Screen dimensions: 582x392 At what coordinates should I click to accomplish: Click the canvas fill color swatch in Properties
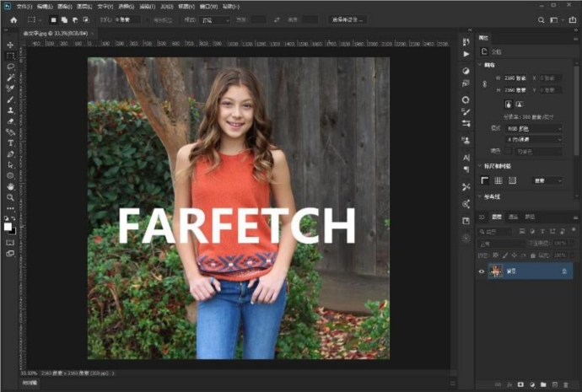coord(508,151)
